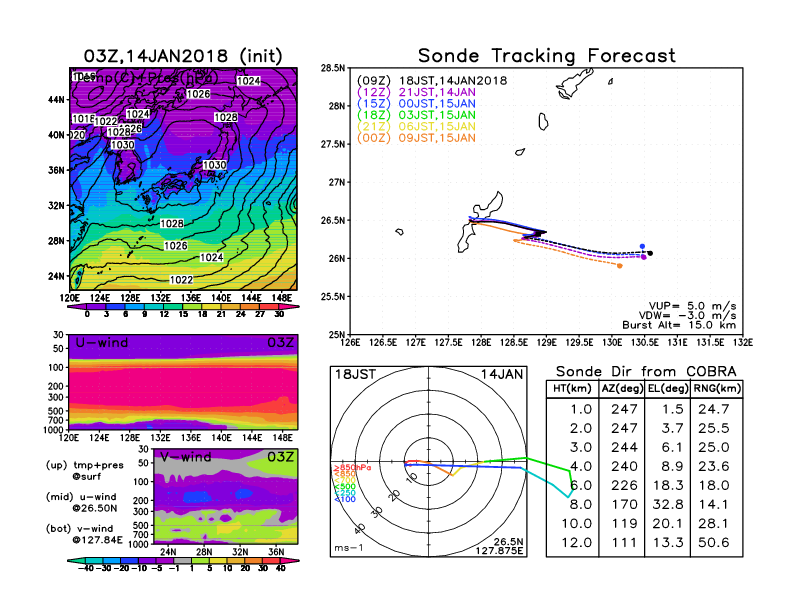Click the "RNG(km)" column header
Image resolution: width=792 pixels, height=612 pixels.
tap(717, 389)
